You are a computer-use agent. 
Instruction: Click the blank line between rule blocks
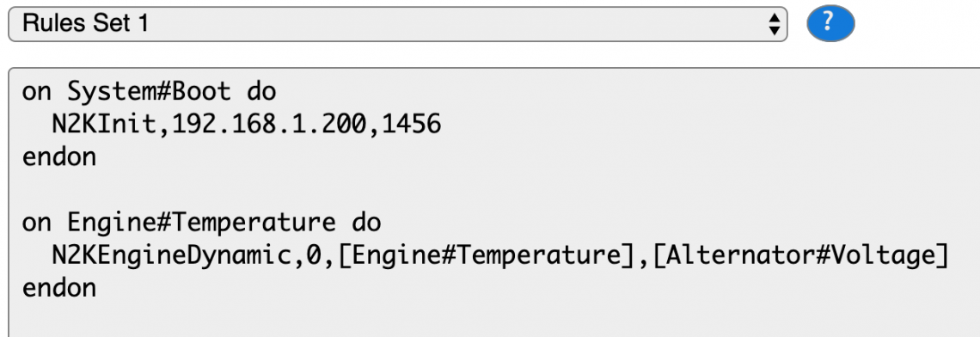pos(493,189)
